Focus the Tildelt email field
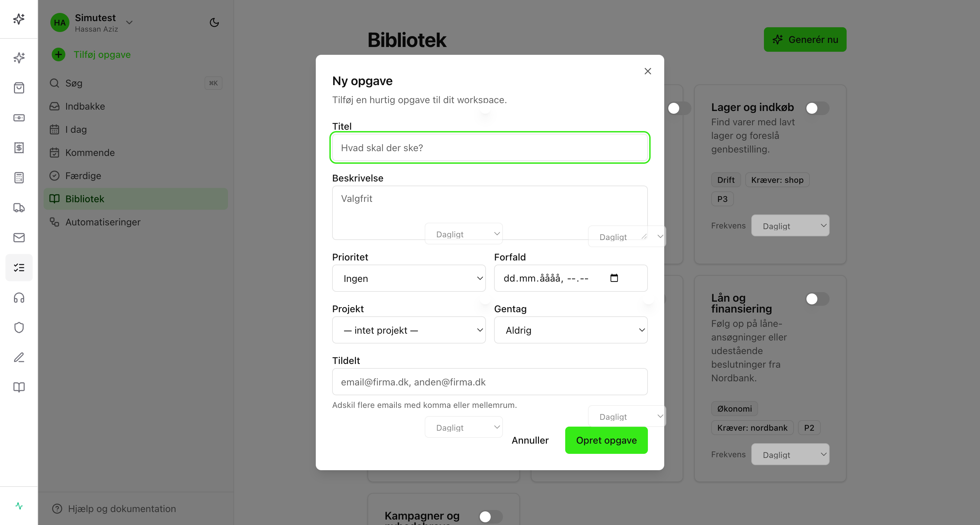Screen dimensions: 980x525 click(490, 382)
